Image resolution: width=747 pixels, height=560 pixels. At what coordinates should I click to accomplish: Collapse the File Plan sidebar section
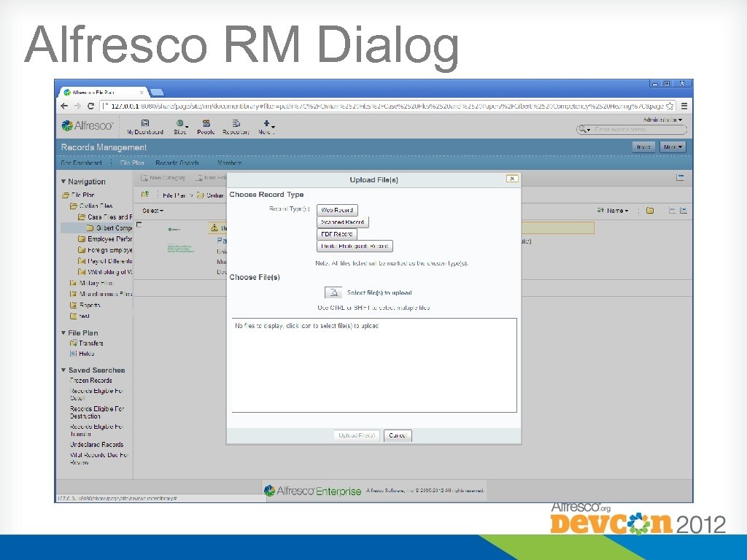click(80, 332)
